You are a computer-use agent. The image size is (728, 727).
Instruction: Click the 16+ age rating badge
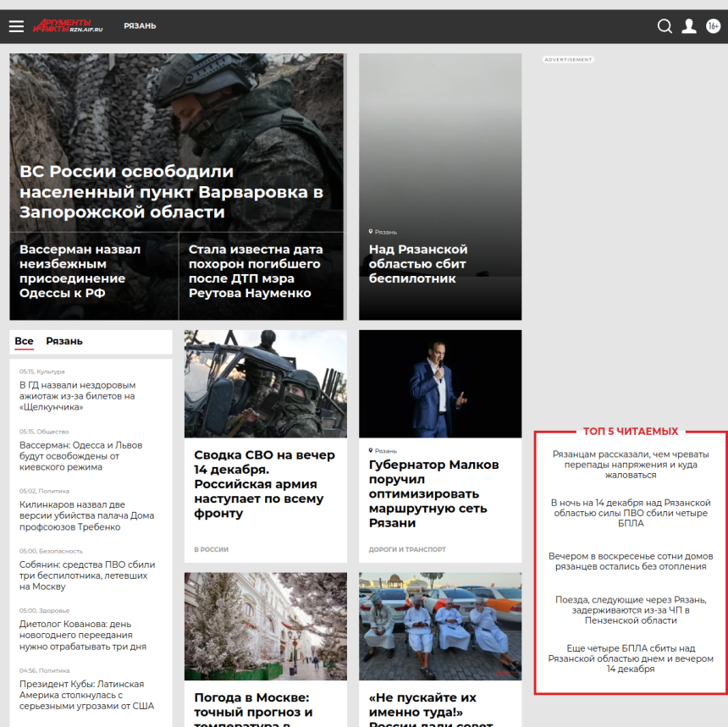(713, 26)
